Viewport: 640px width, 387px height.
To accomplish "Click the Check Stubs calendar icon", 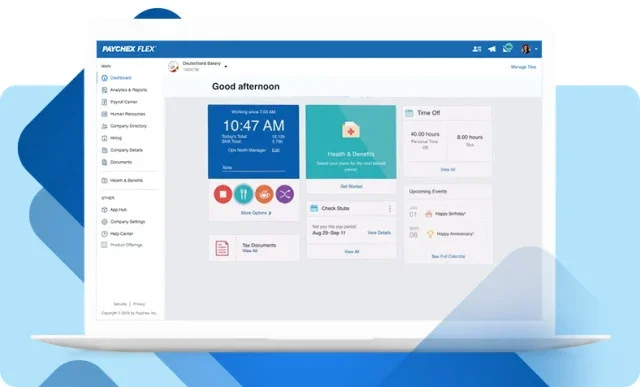I will coord(314,209).
